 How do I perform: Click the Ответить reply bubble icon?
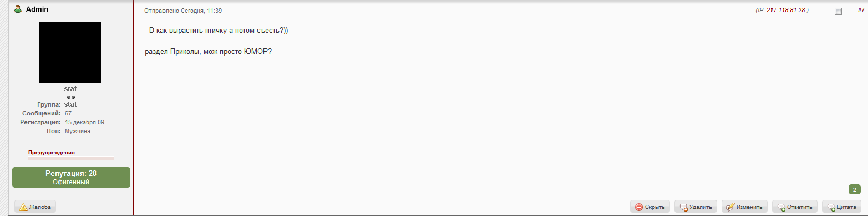(781, 207)
